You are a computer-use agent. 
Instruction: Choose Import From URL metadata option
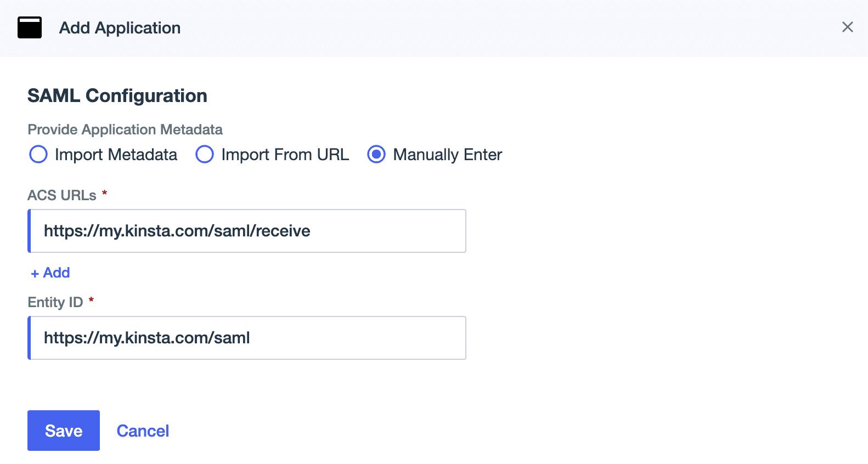204,155
